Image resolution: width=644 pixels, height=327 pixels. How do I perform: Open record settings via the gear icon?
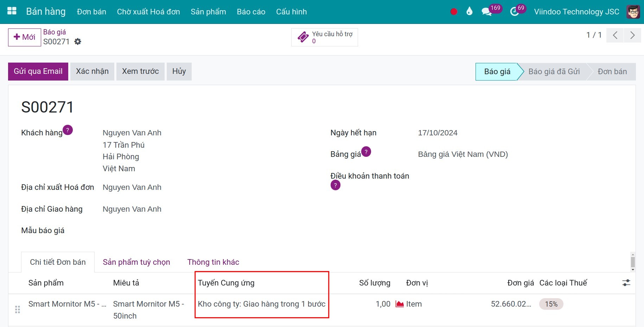point(78,41)
